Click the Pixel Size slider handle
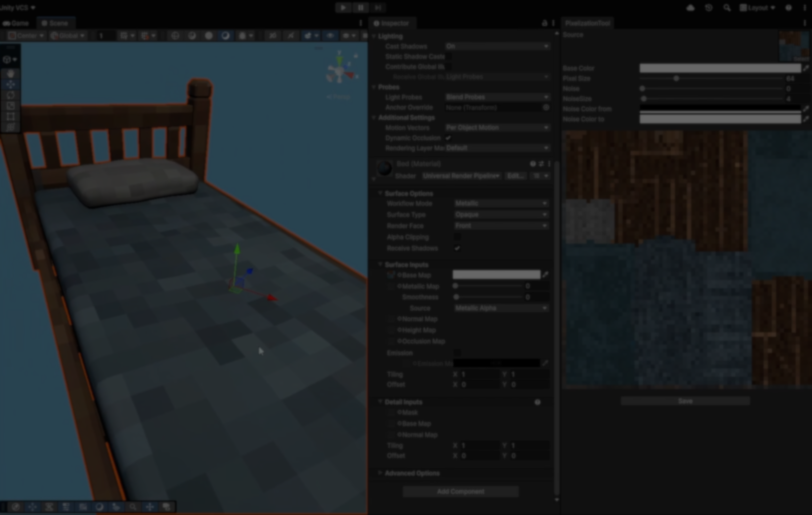The image size is (812, 515). coord(676,78)
